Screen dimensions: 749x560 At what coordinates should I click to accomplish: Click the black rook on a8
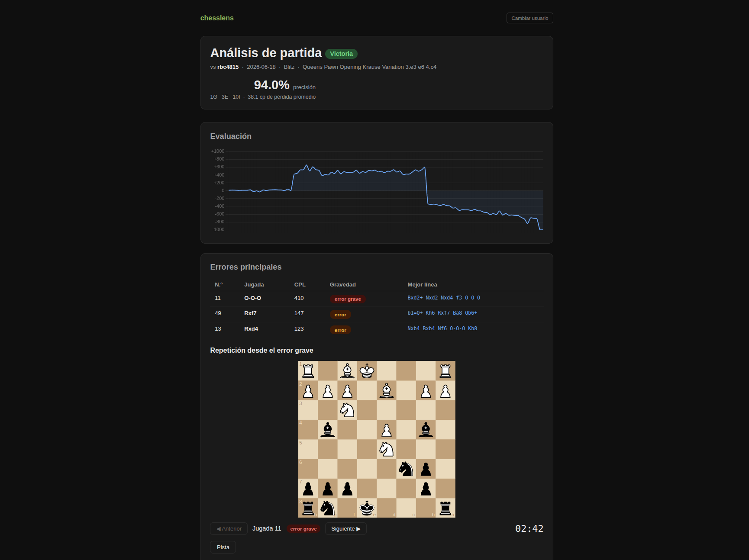(x=445, y=508)
